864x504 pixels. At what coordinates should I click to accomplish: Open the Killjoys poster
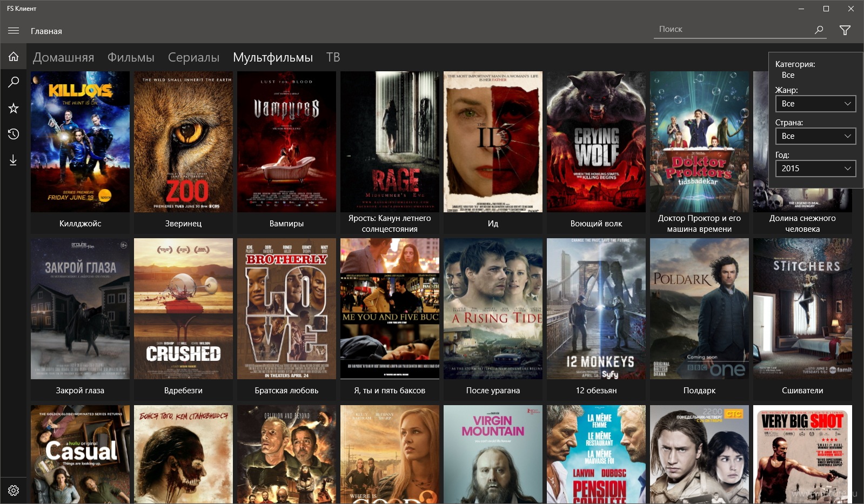(80, 142)
